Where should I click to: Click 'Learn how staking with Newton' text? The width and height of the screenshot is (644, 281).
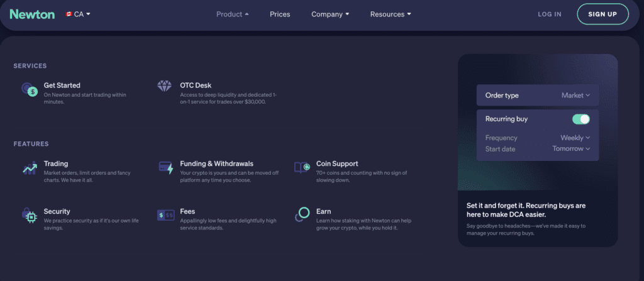pyautogui.click(x=364, y=224)
